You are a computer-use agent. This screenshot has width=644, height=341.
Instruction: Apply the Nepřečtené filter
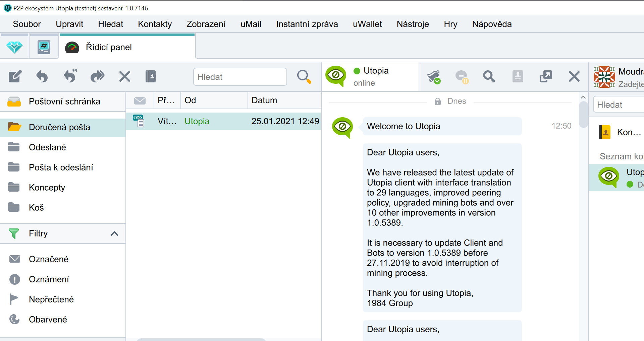pyautogui.click(x=63, y=299)
